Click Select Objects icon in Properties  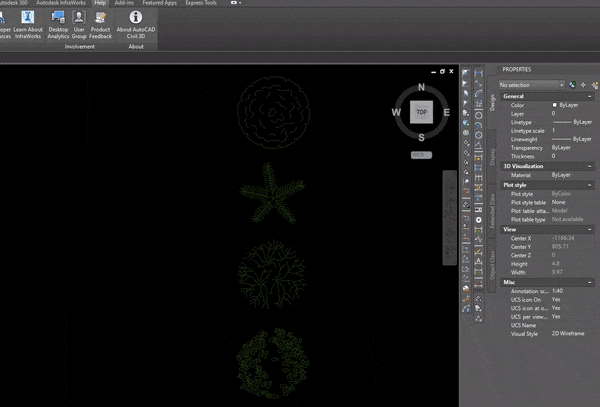[583, 85]
